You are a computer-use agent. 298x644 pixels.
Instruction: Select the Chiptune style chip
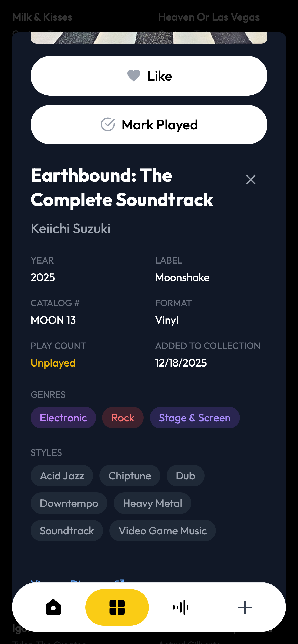pyautogui.click(x=130, y=476)
